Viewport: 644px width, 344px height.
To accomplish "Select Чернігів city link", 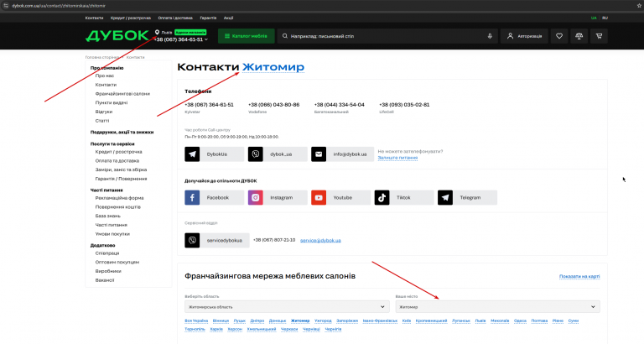I will click(333, 329).
